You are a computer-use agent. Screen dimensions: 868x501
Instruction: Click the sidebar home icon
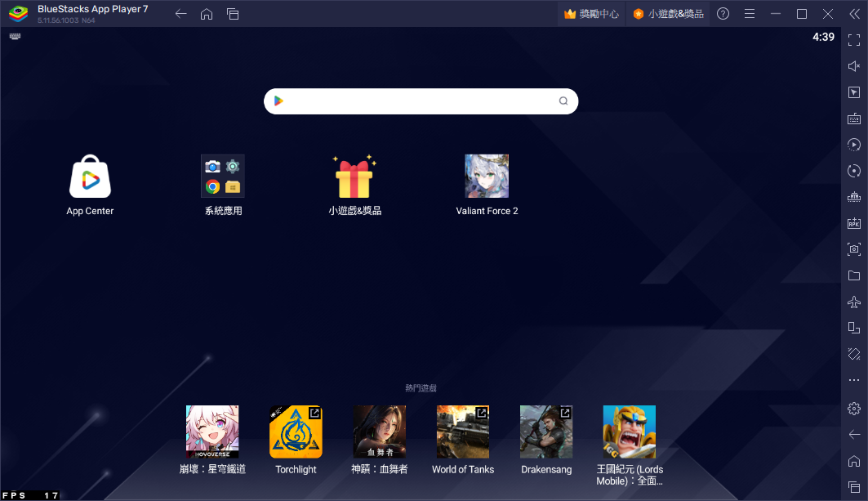click(854, 461)
